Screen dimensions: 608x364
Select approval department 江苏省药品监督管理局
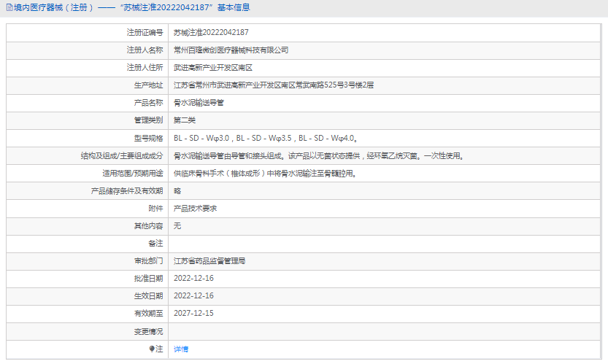click(x=209, y=261)
